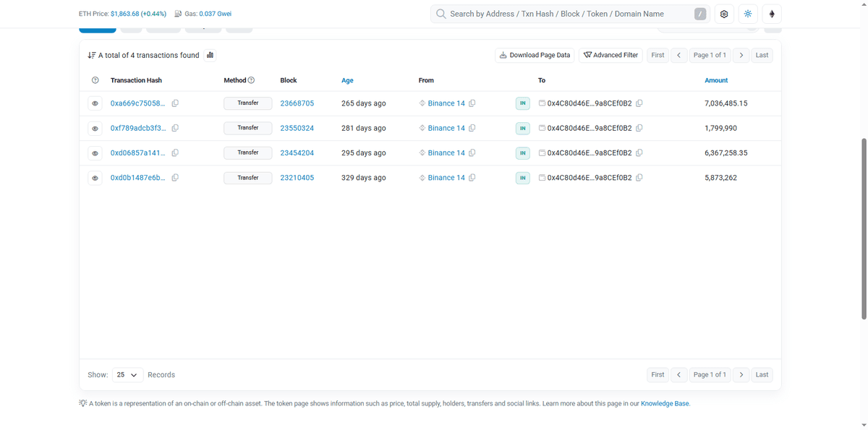This screenshot has width=868, height=430.
Task: Open block 23210405
Action: pyautogui.click(x=297, y=177)
